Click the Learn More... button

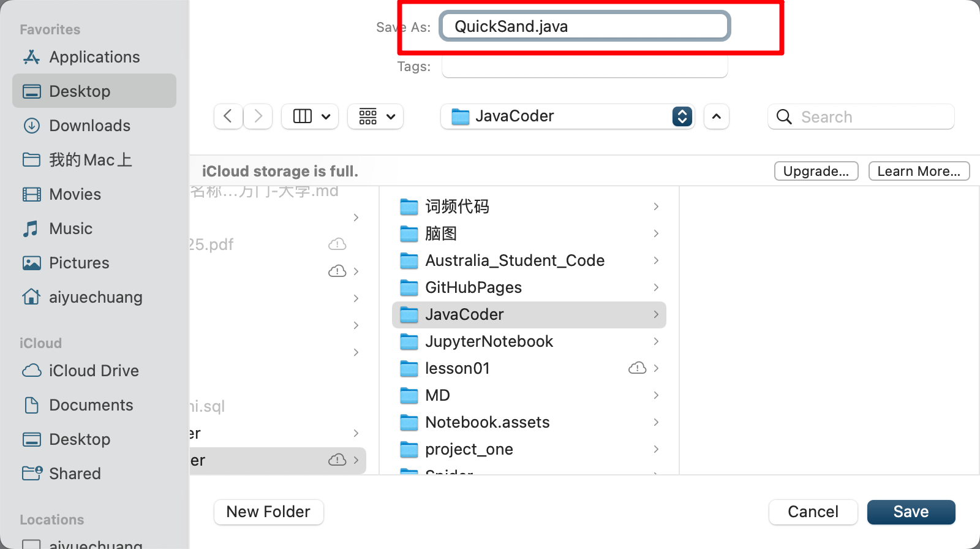coord(919,171)
